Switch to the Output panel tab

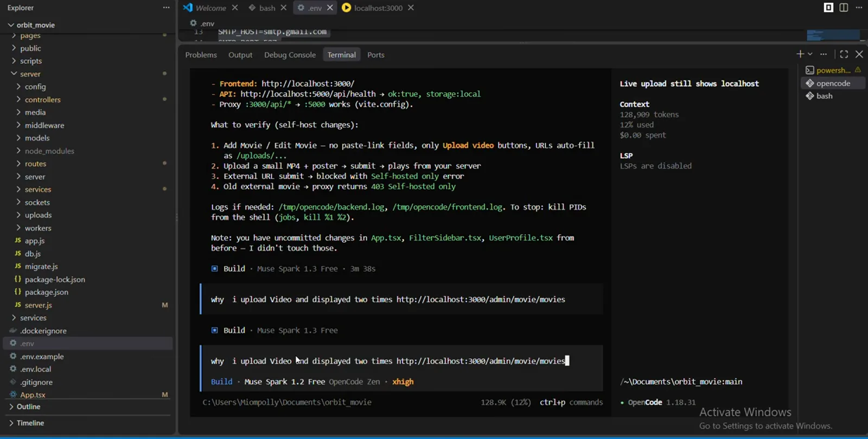(240, 55)
